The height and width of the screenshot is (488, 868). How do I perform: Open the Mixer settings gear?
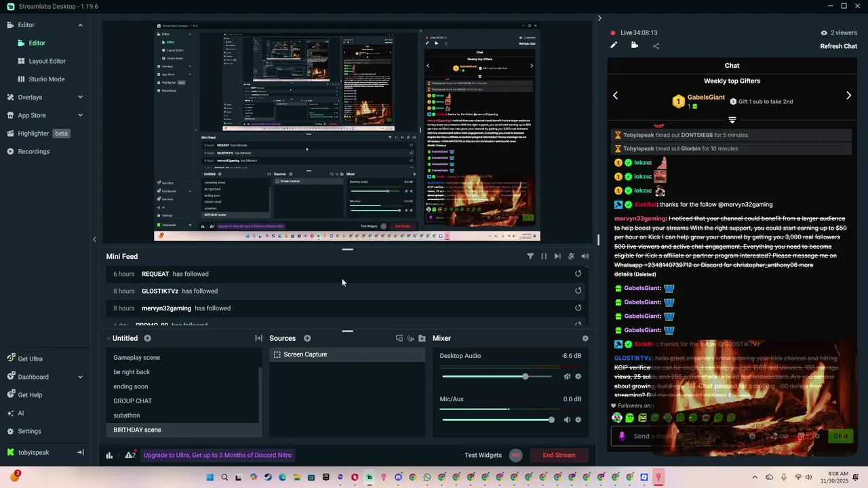(585, 338)
